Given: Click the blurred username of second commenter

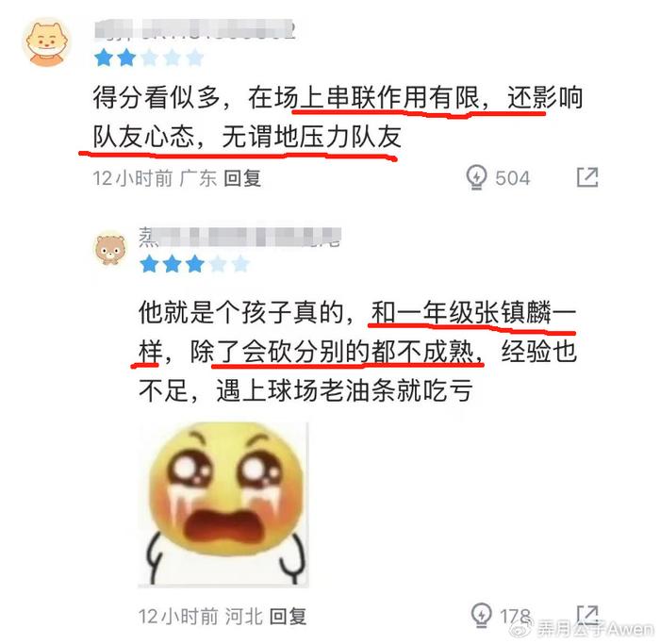Looking at the screenshot, I should pyautogui.click(x=239, y=238).
